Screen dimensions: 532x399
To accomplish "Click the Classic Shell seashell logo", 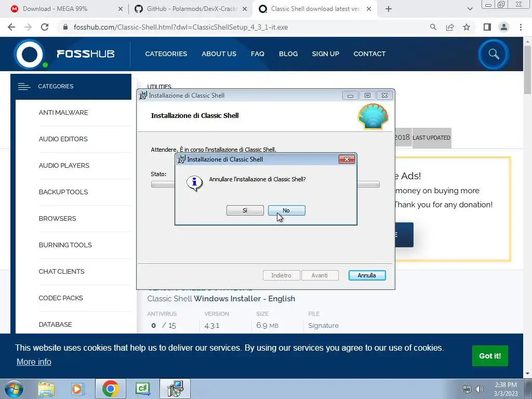I will [373, 116].
